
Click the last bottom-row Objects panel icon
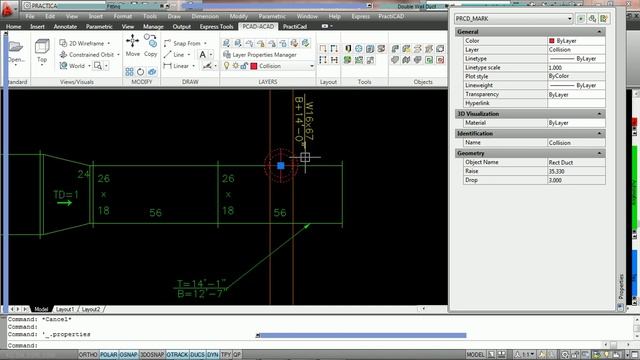[x=440, y=60]
